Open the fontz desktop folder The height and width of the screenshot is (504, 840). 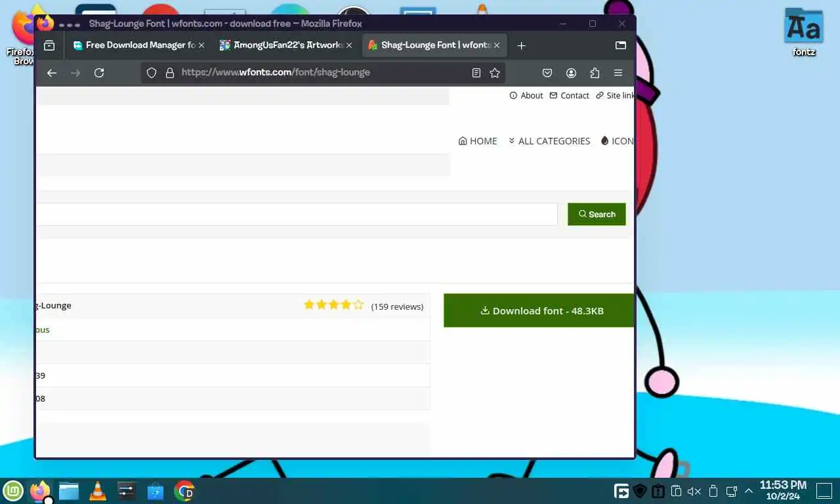pyautogui.click(x=804, y=33)
